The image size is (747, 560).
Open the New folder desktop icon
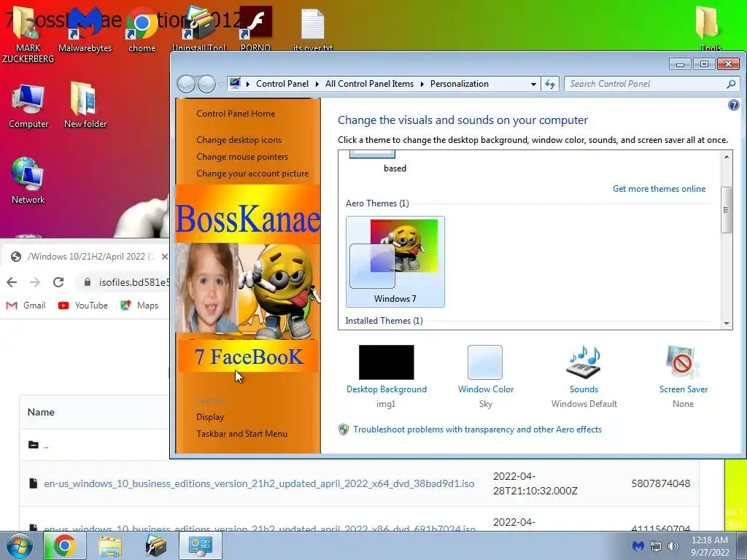pyautogui.click(x=85, y=106)
